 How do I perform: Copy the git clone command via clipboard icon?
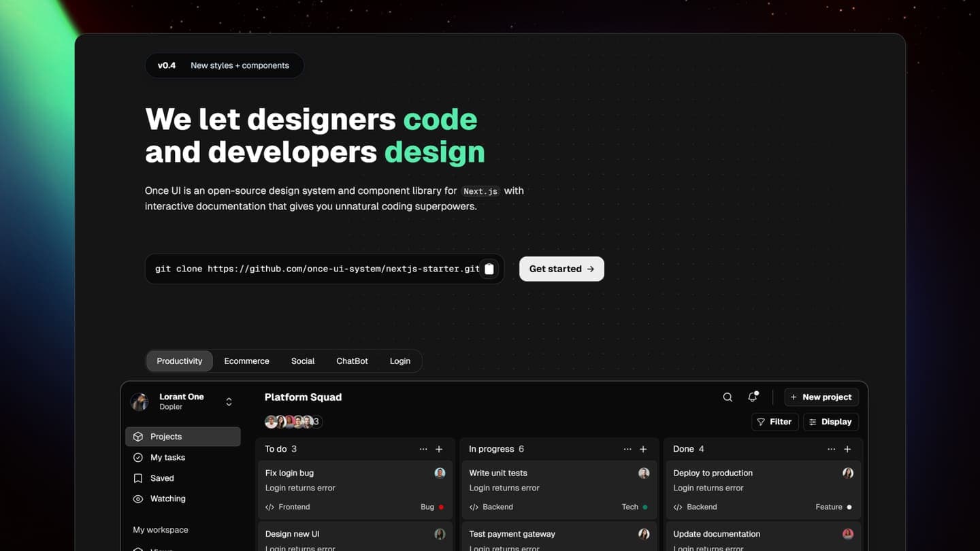coord(489,269)
